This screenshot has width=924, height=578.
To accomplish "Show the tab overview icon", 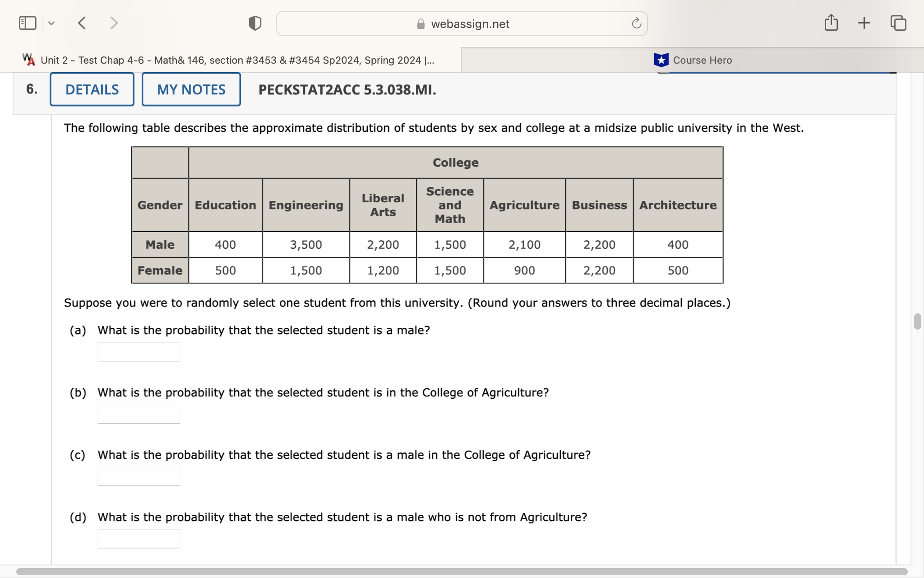I will pos(898,23).
